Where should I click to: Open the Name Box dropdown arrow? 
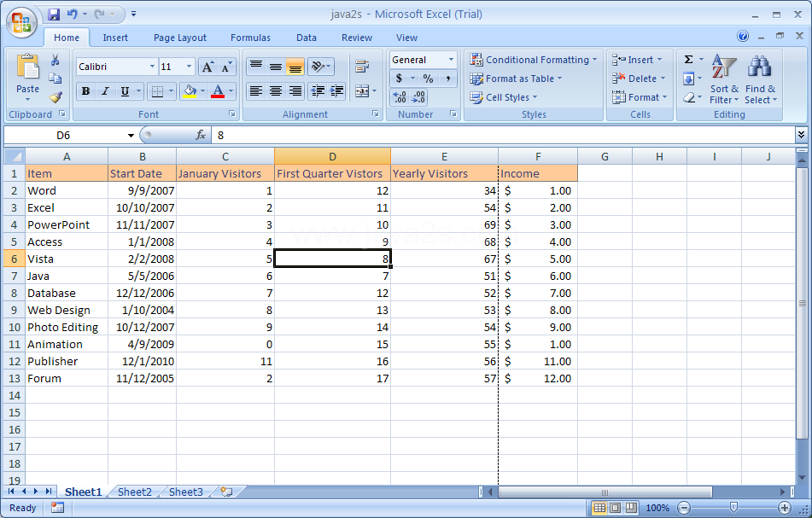[131, 136]
